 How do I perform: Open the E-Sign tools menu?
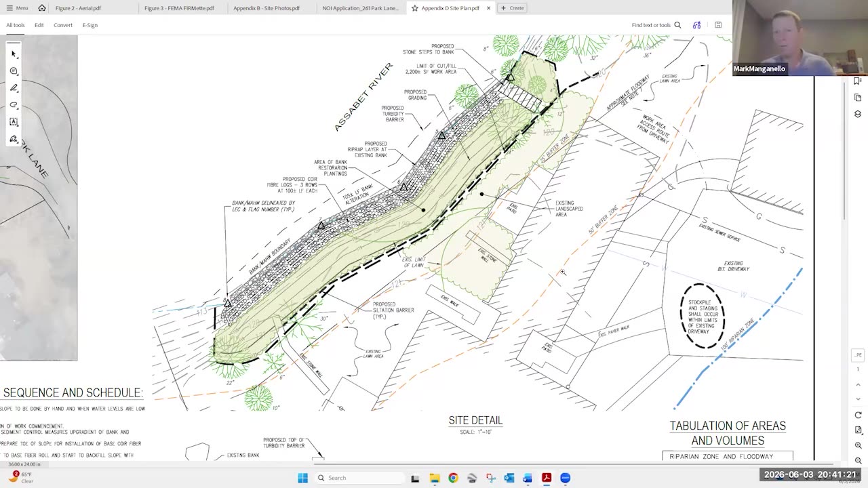(90, 25)
